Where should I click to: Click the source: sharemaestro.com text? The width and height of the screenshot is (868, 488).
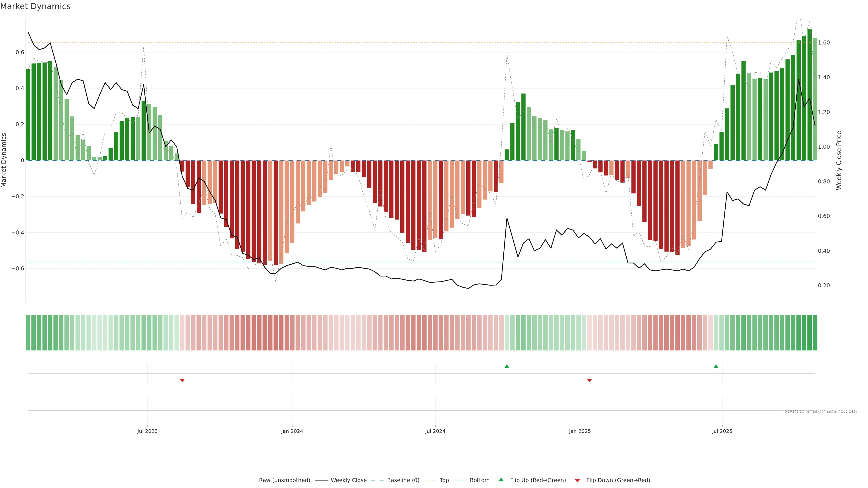[x=821, y=411]
